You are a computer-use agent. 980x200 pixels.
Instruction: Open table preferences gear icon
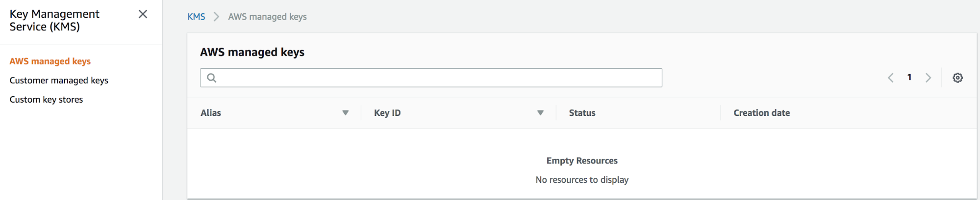[957, 78]
